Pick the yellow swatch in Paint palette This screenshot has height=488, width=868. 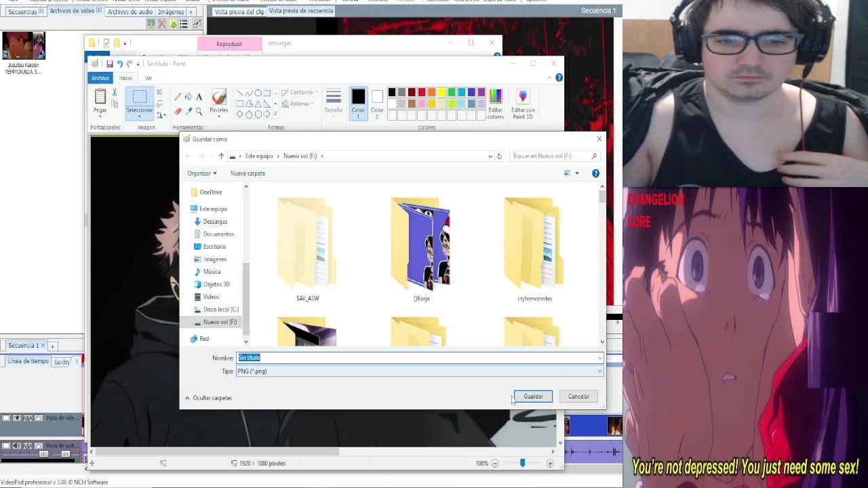(x=441, y=92)
